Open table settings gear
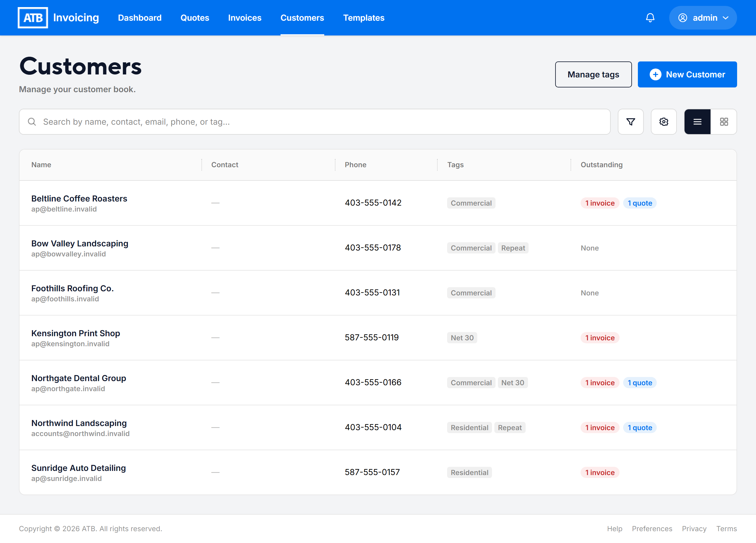 pyautogui.click(x=663, y=122)
